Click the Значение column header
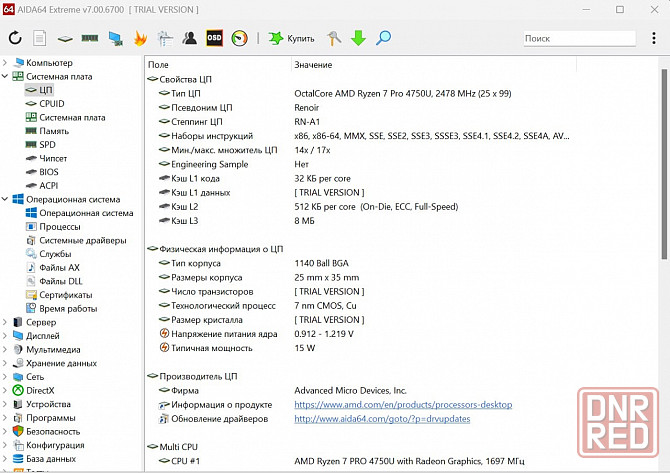This screenshot has width=670, height=473. point(312,65)
